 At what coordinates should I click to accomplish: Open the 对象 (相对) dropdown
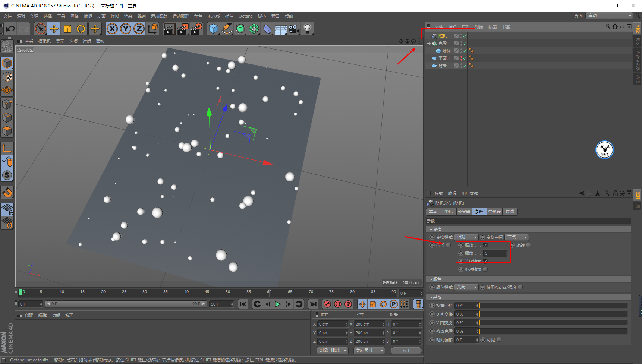[333, 351]
